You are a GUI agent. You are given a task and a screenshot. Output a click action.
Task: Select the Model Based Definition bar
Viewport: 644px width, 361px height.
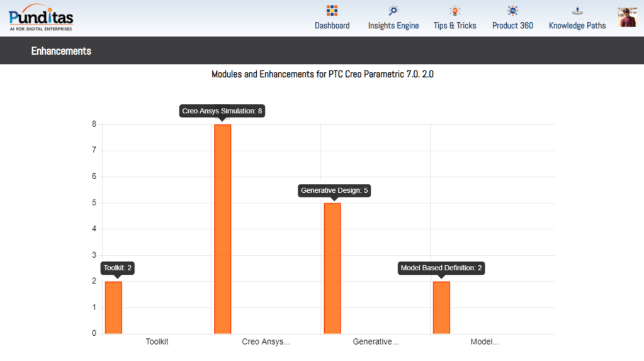pyautogui.click(x=441, y=307)
